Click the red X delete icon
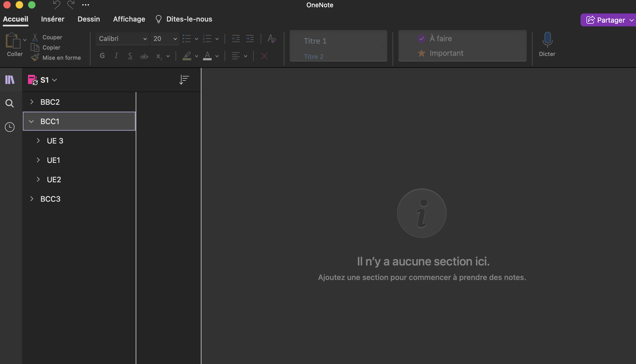 click(x=264, y=56)
